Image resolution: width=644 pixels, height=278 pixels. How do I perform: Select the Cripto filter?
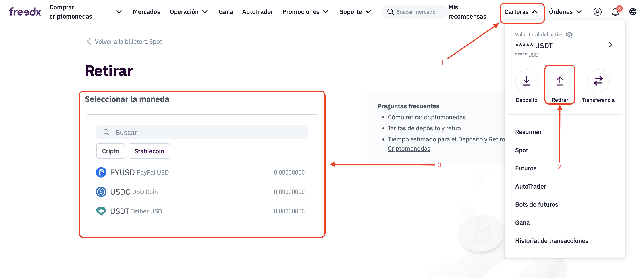110,151
